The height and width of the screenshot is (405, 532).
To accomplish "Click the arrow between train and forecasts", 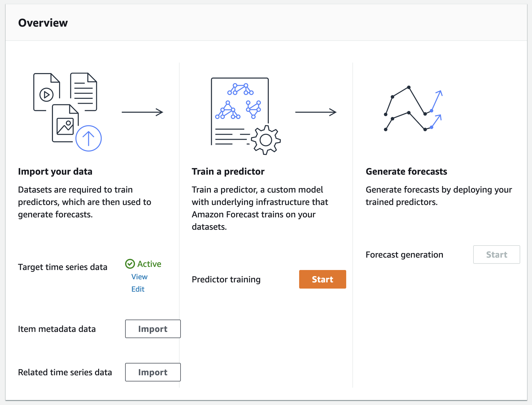I will 316,112.
